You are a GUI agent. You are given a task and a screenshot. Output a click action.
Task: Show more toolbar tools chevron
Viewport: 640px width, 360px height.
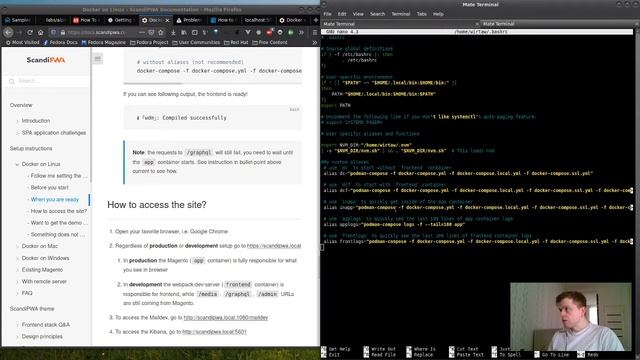[302, 32]
